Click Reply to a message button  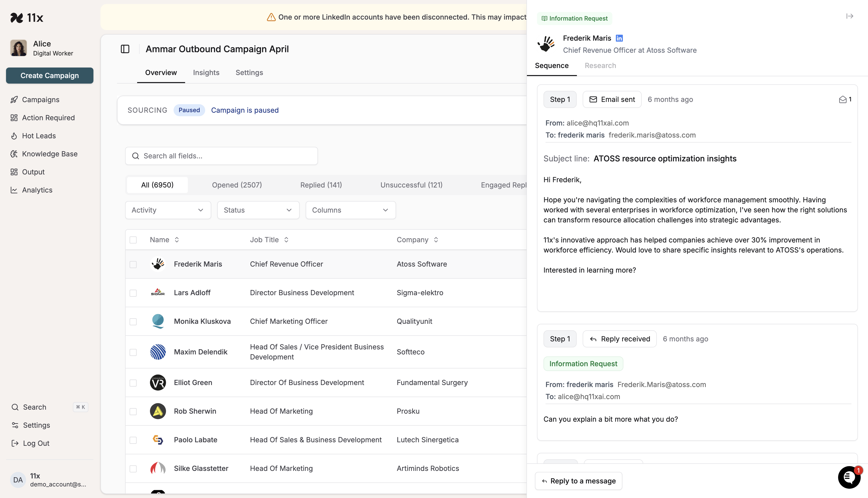(578, 481)
